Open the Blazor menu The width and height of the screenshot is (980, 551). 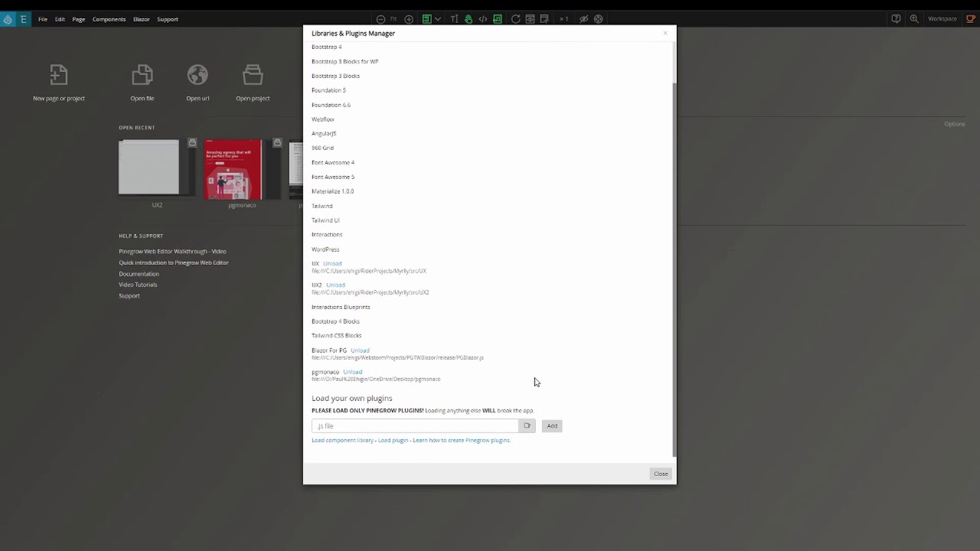coord(142,19)
